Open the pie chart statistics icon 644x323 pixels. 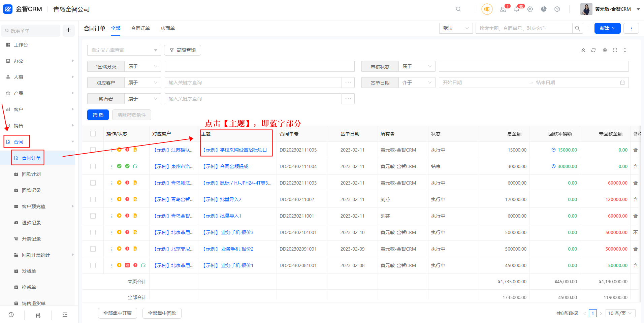pos(544,9)
